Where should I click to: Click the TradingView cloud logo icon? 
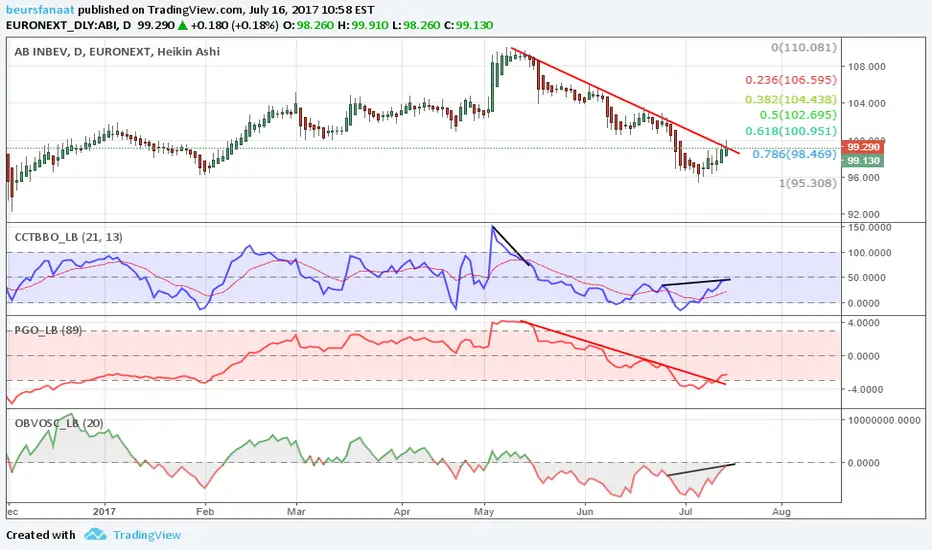pyautogui.click(x=95, y=534)
